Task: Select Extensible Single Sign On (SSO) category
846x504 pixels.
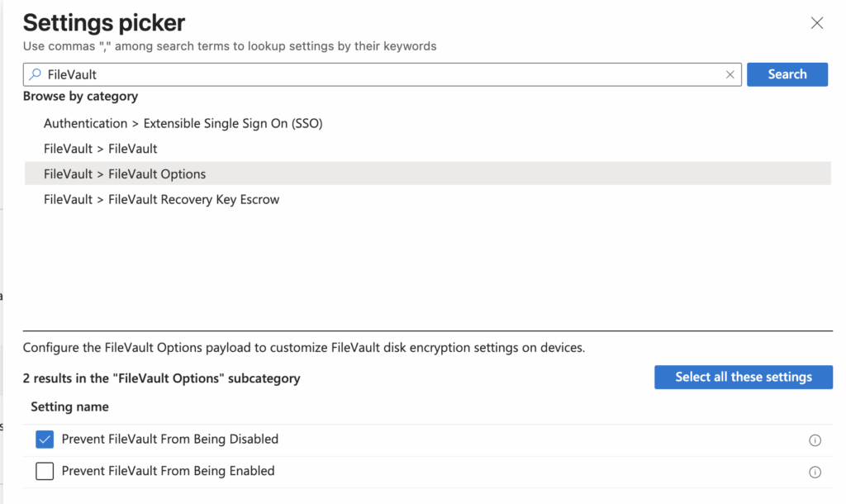Action: pyautogui.click(x=183, y=122)
